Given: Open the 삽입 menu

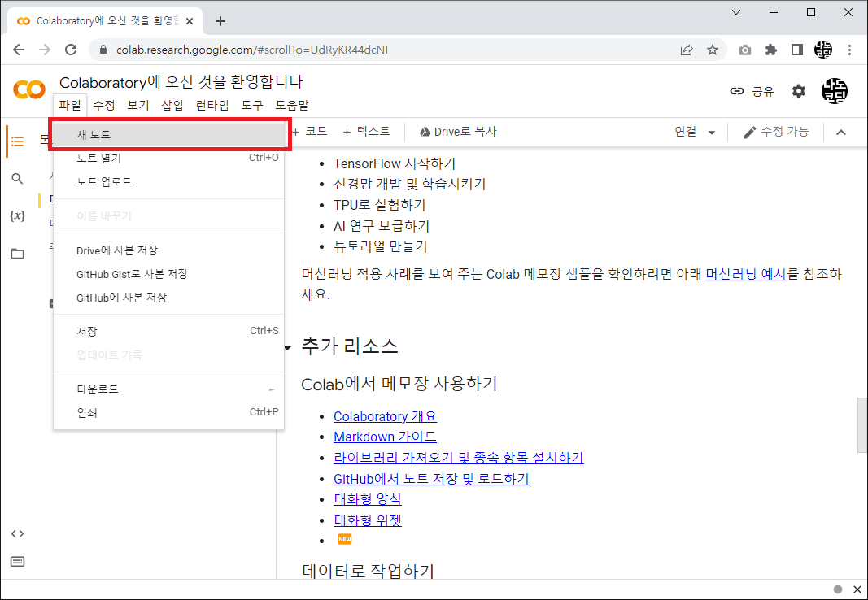Looking at the screenshot, I should click(172, 105).
